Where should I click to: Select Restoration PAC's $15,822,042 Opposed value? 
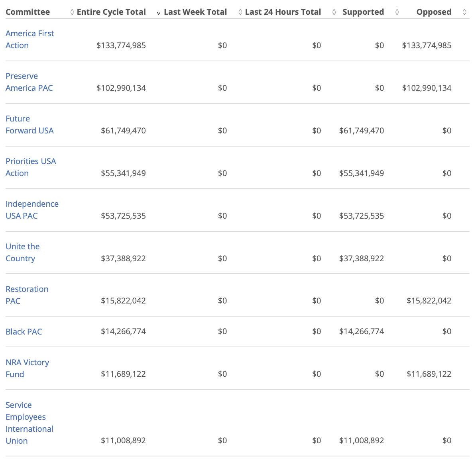(429, 301)
